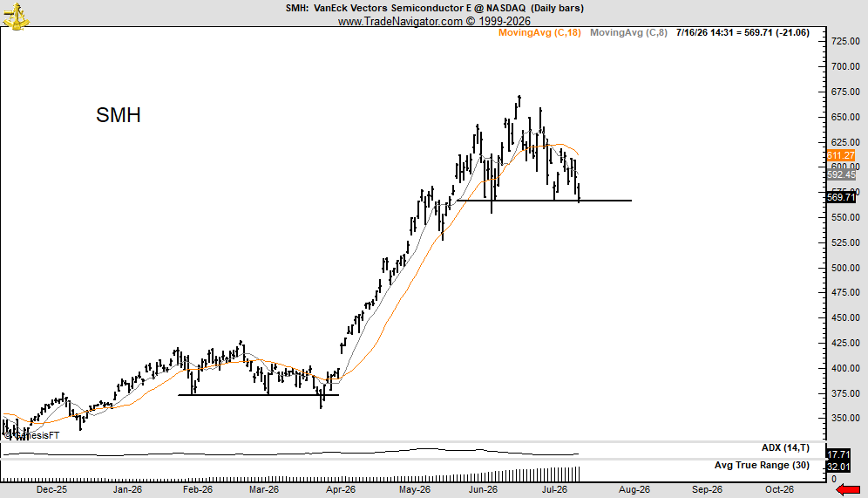Click the 450.00 price axis label

tap(846, 318)
